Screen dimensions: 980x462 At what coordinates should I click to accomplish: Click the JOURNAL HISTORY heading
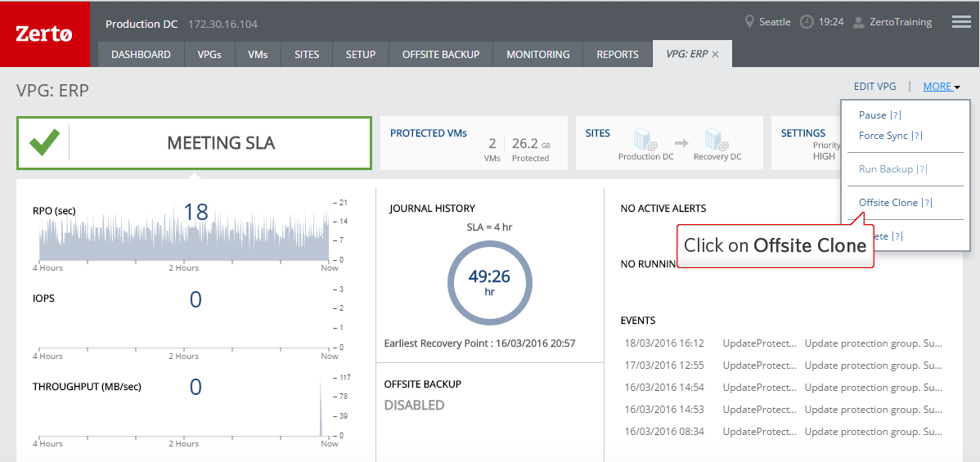pos(432,209)
